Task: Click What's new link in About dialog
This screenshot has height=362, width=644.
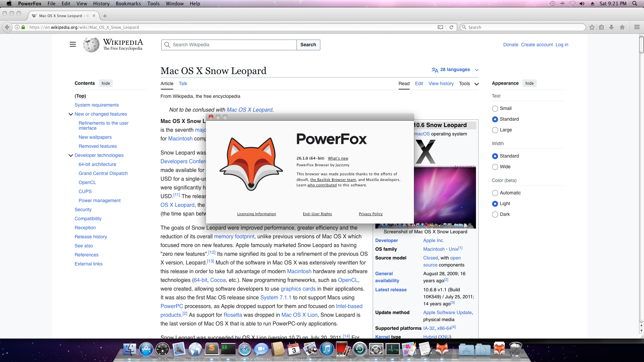Action: tap(338, 158)
